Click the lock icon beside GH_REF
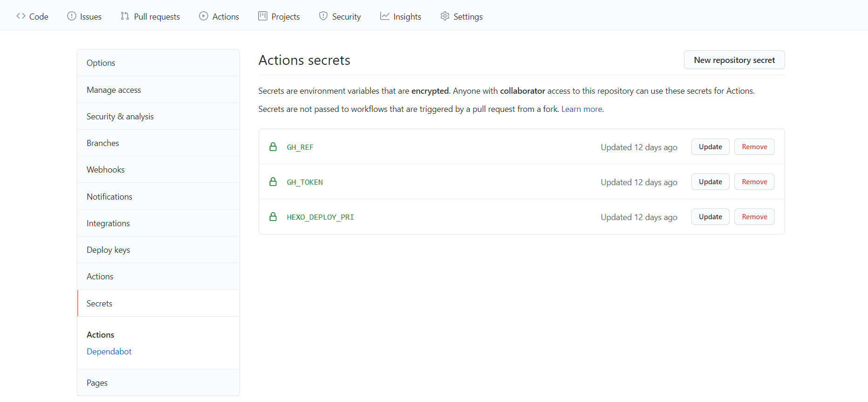Image resolution: width=868 pixels, height=402 pixels. [x=273, y=147]
